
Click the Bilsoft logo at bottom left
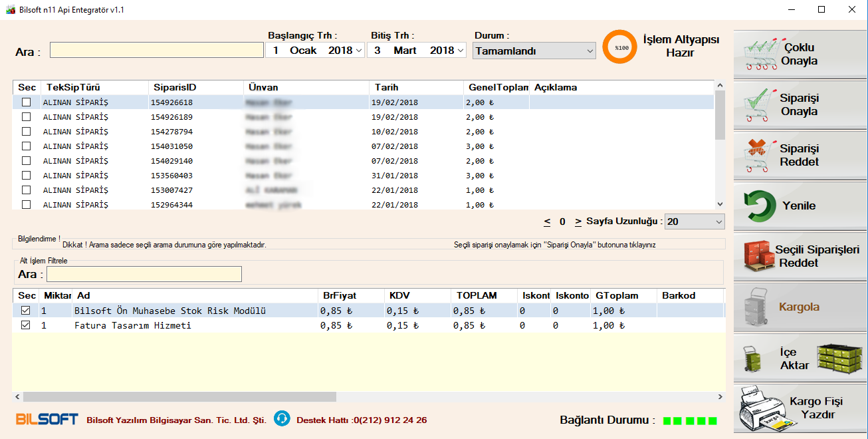click(47, 419)
